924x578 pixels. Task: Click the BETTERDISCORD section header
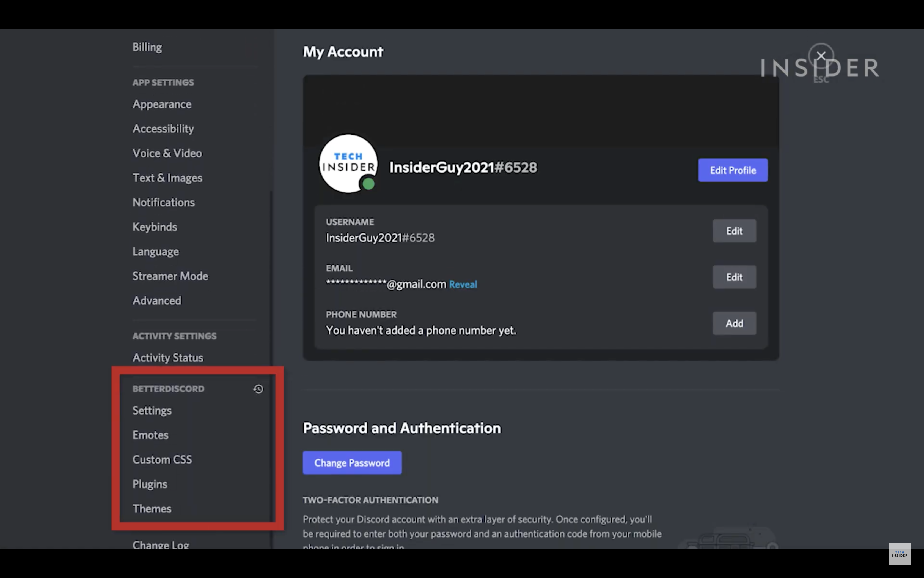click(x=168, y=389)
